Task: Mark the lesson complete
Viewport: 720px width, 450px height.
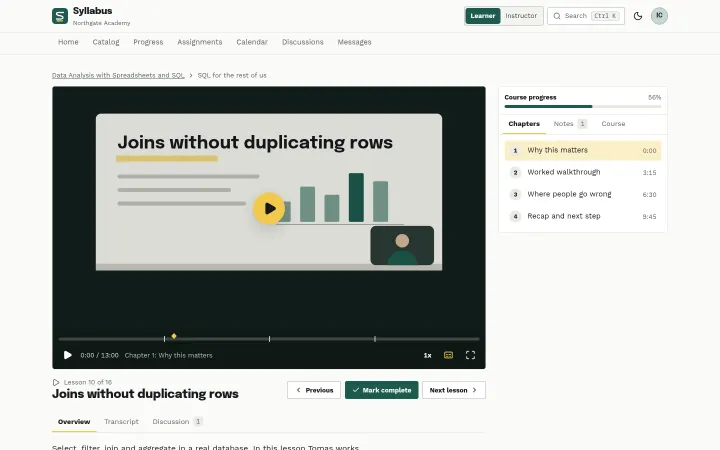Action: pos(382,390)
